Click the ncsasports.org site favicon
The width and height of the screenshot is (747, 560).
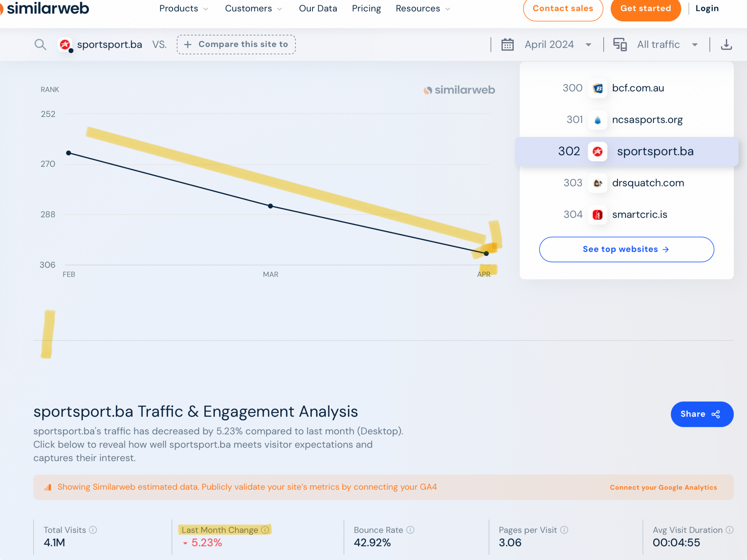597,119
